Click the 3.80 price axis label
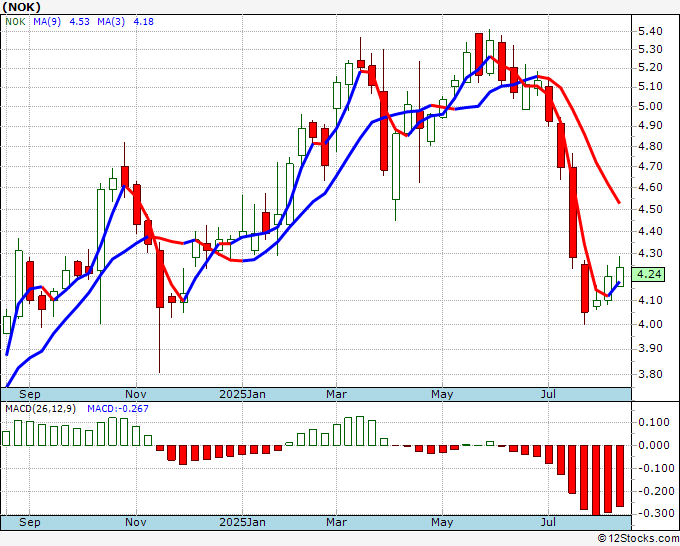Screen dimensions: 680x546 tap(650, 374)
